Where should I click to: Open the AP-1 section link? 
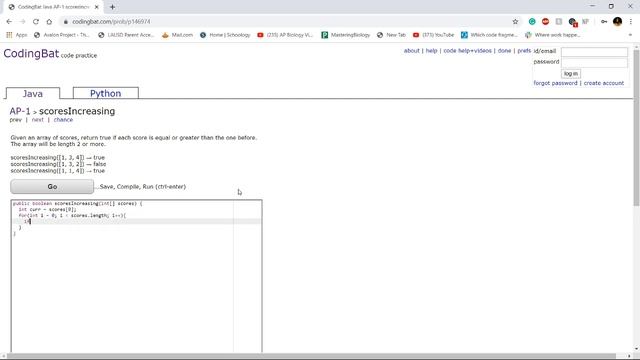(x=20, y=111)
